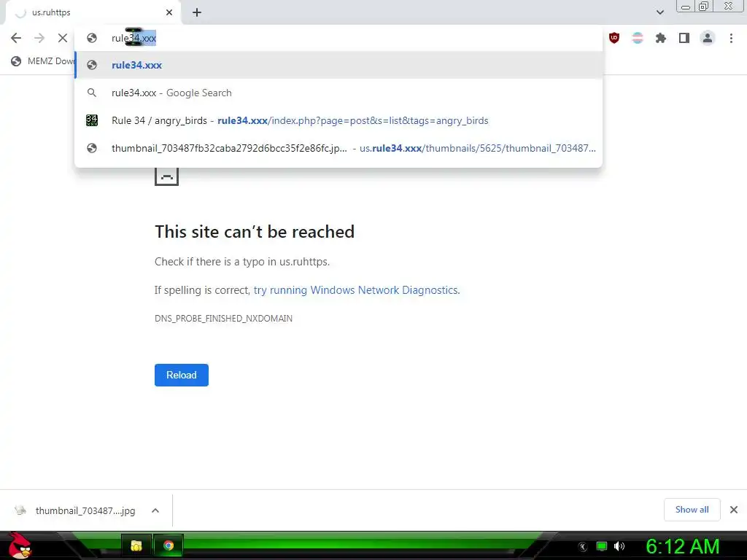Viewport: 747px width, 560px height.
Task: Open the Angry Birds start button
Action: click(20, 545)
